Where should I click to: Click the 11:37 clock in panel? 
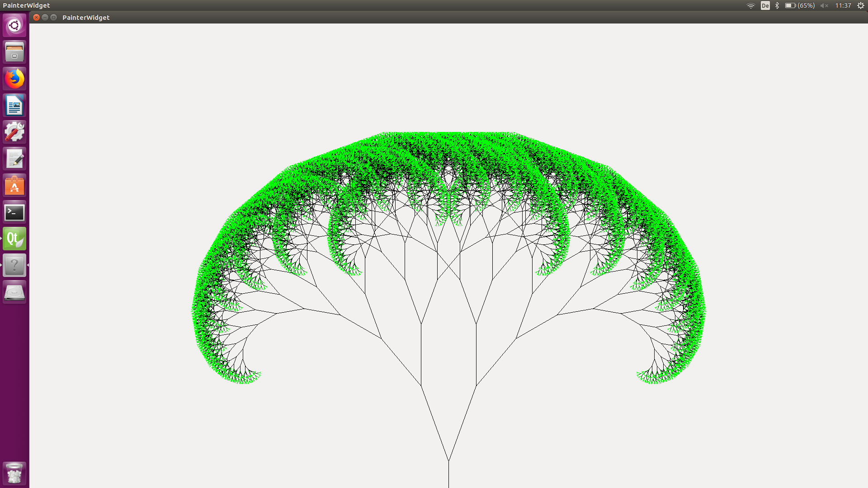click(x=843, y=5)
